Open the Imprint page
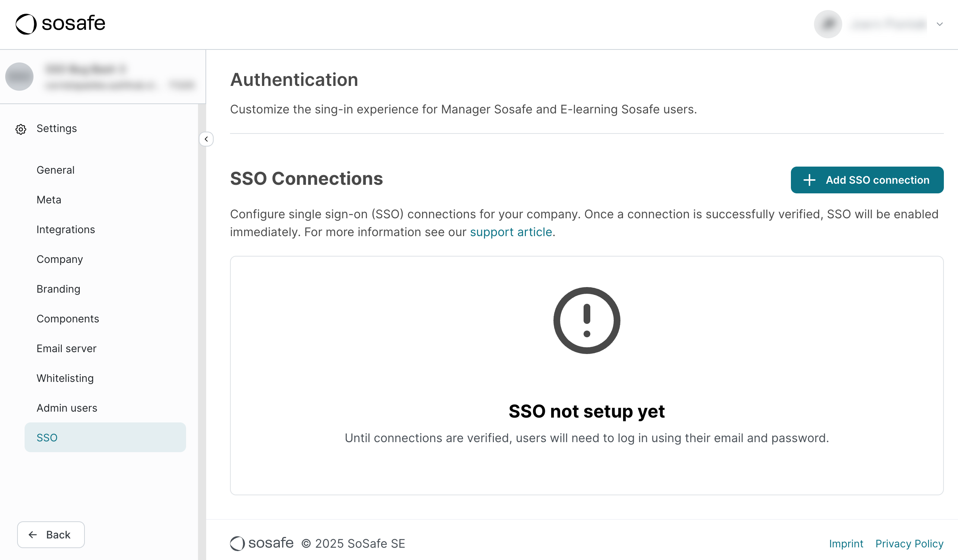 (846, 543)
